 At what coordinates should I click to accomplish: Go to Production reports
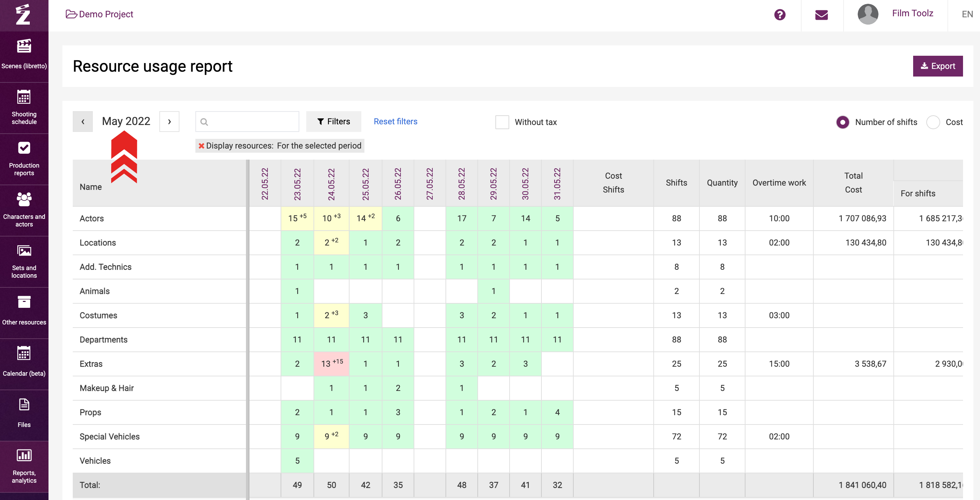pyautogui.click(x=24, y=159)
